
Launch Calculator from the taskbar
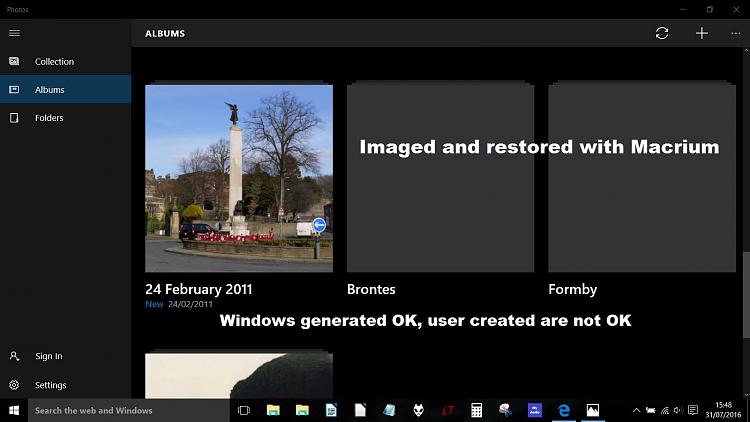coord(476,411)
